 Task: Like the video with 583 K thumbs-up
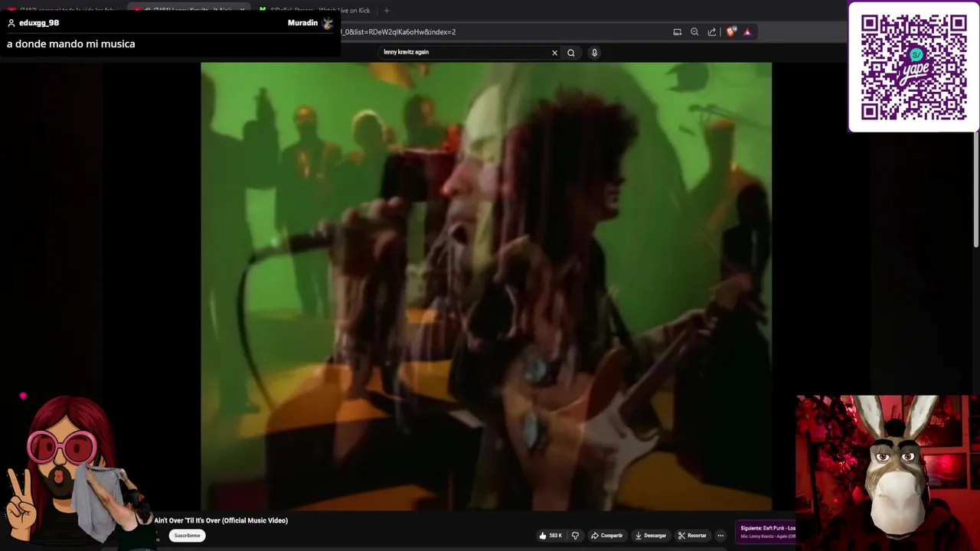click(550, 536)
